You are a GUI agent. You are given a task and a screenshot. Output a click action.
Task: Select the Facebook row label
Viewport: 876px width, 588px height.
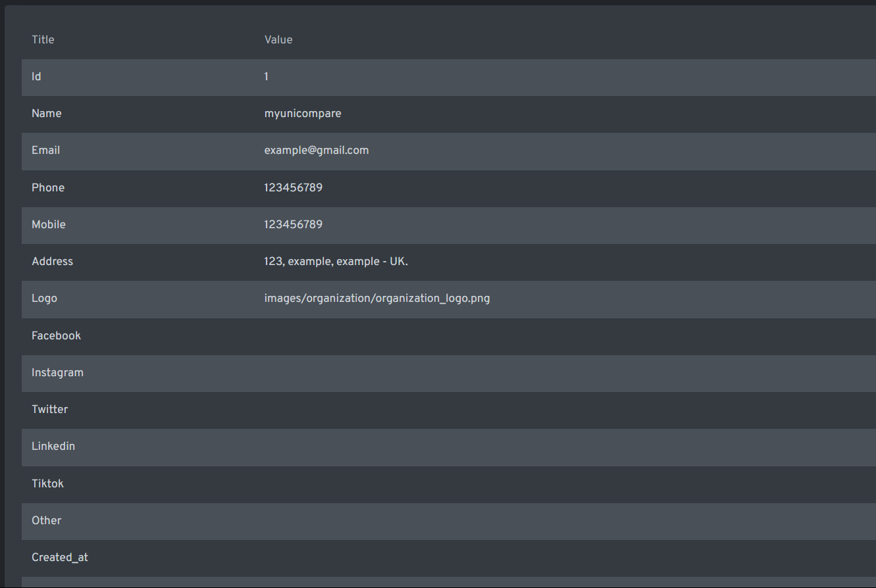tap(56, 336)
